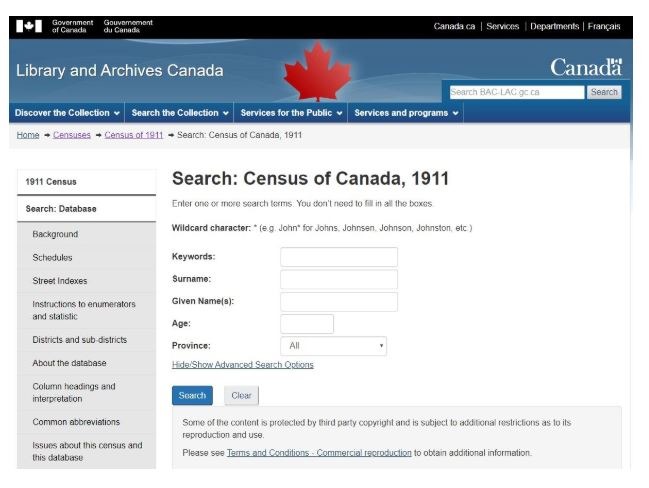Click the Search BAC-LAC.gc.ca box

(x=517, y=92)
